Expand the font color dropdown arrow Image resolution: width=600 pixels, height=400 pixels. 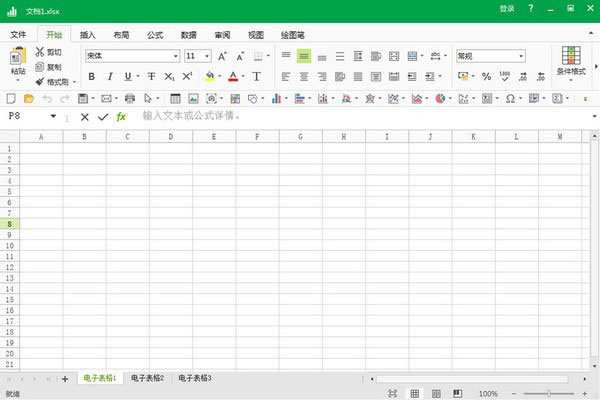(x=243, y=76)
